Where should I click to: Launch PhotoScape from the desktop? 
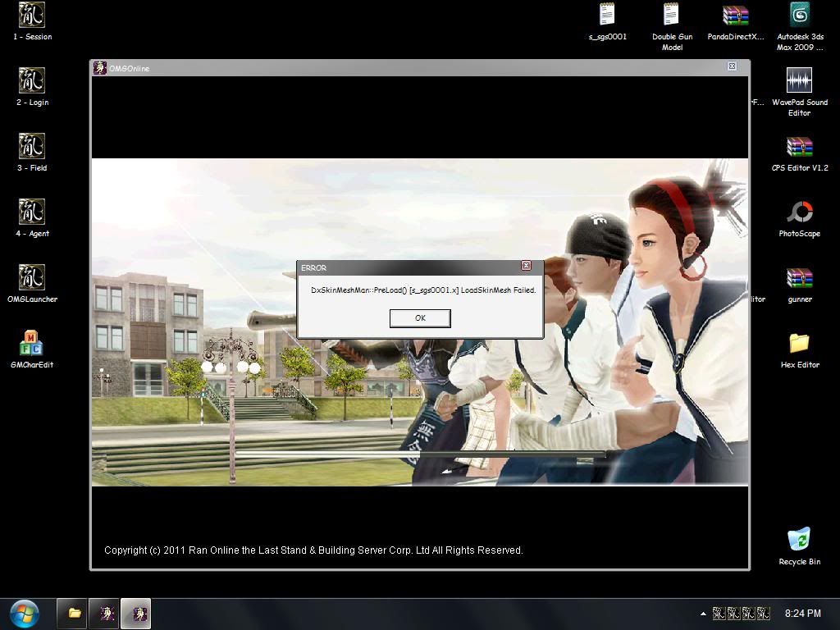click(799, 212)
